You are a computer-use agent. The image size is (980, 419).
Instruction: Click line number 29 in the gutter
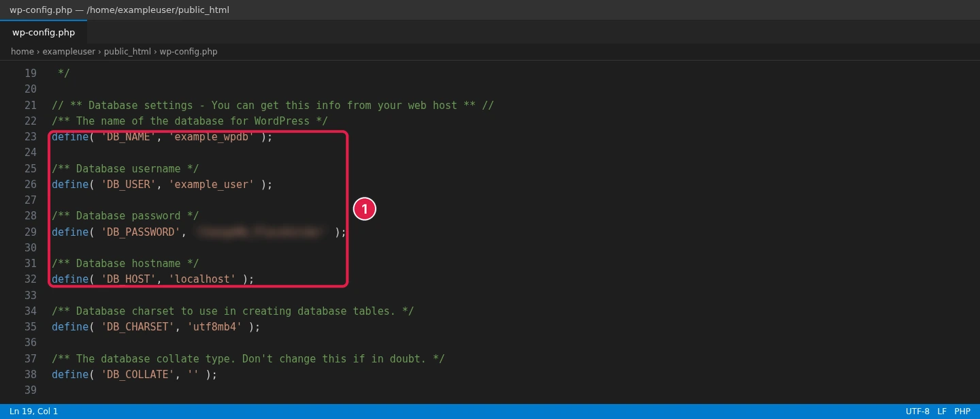click(31, 232)
